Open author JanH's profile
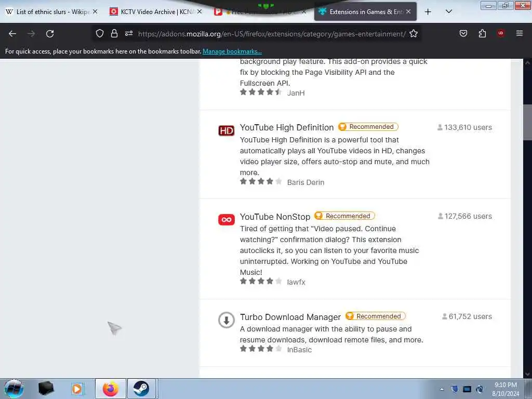 296,93
